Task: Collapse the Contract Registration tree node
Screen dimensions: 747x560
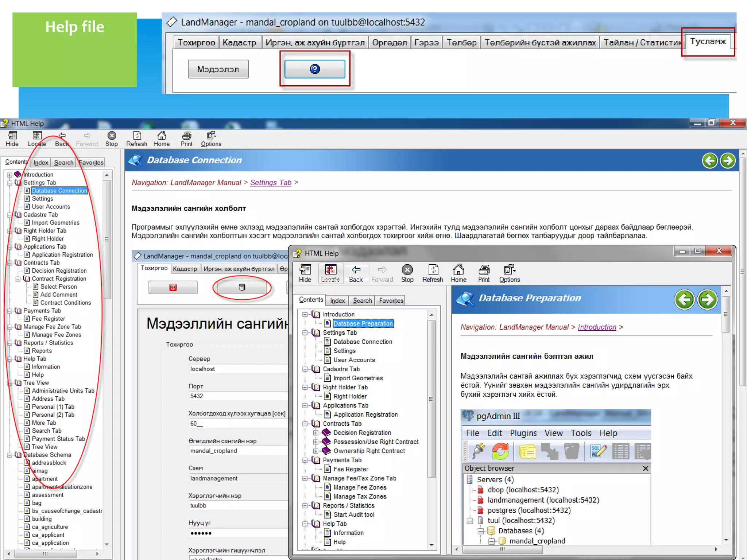Action: click(18, 279)
